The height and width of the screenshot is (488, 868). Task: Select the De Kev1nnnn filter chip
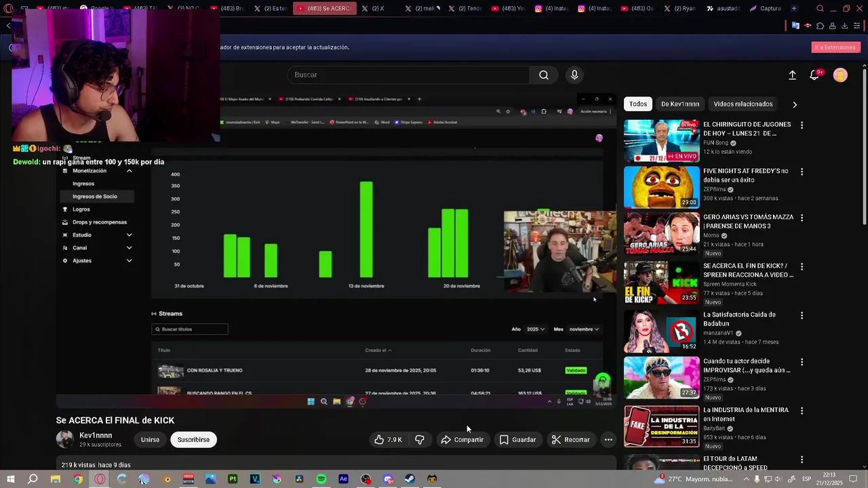(x=679, y=104)
